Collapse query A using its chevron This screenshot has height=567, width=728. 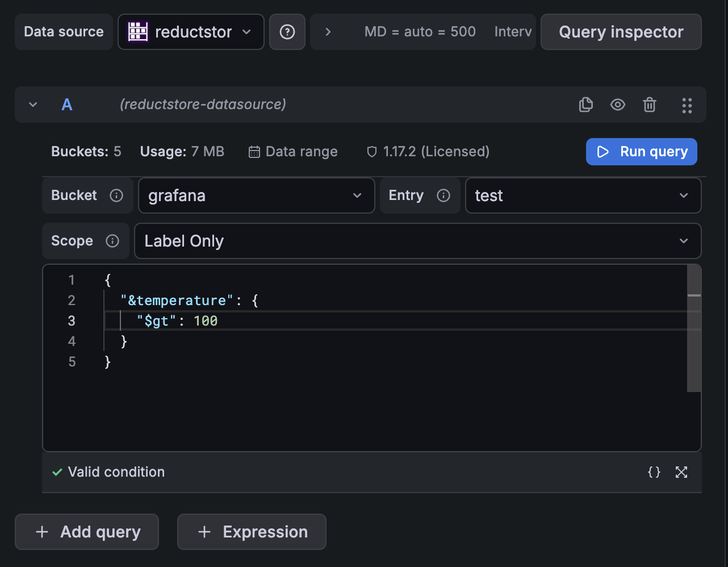pos(32,105)
